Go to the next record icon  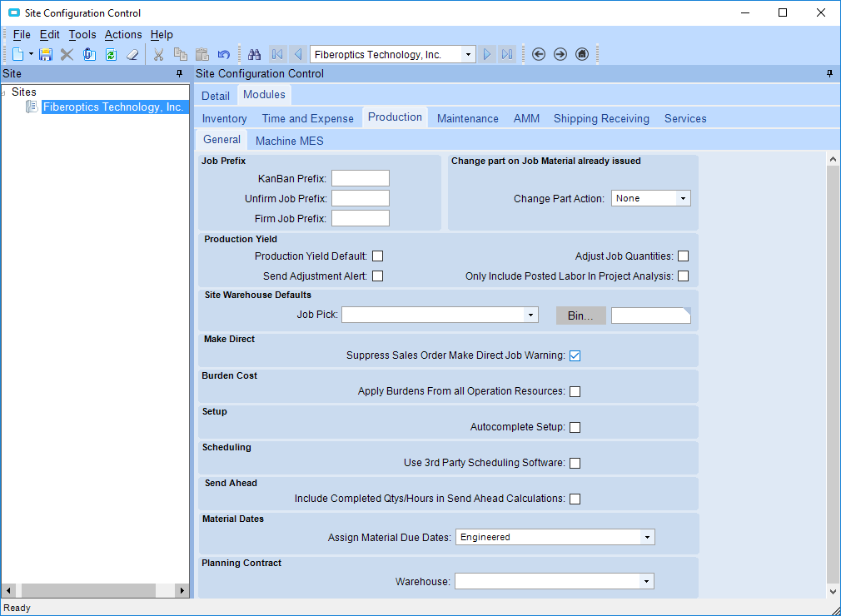point(487,54)
